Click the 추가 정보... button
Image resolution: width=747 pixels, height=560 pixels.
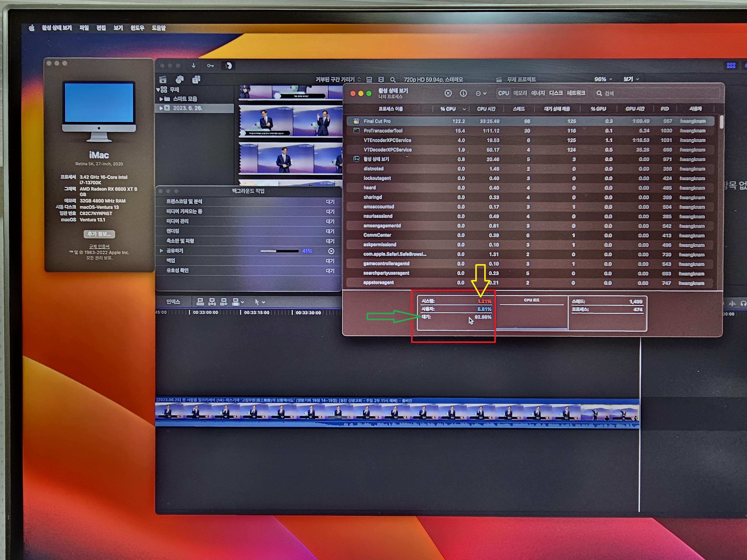tap(99, 234)
